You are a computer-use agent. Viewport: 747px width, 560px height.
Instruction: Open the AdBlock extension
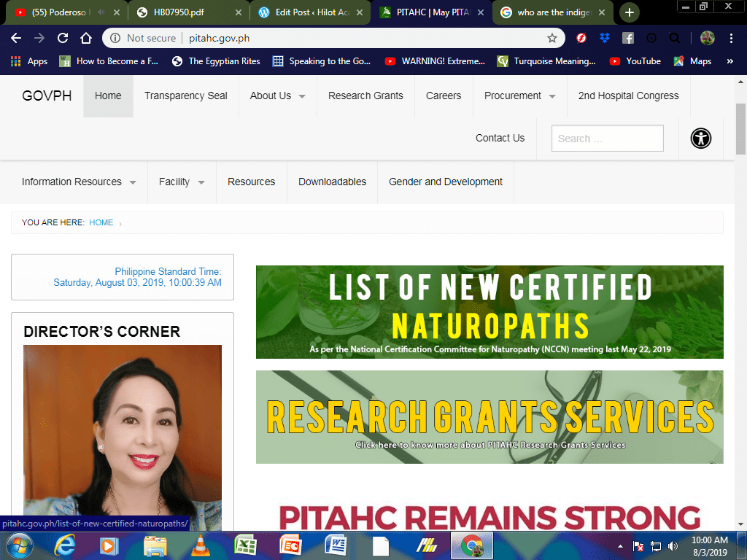pyautogui.click(x=583, y=37)
